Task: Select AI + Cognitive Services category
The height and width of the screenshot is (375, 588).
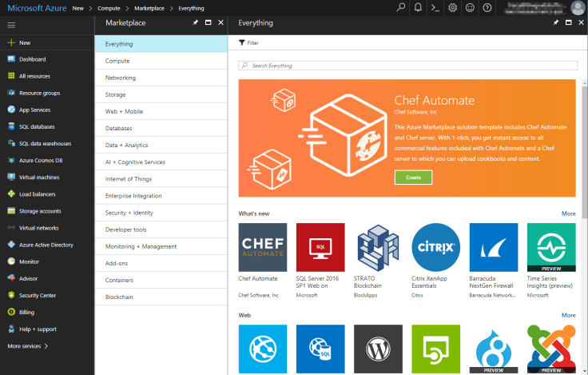Action: [135, 162]
